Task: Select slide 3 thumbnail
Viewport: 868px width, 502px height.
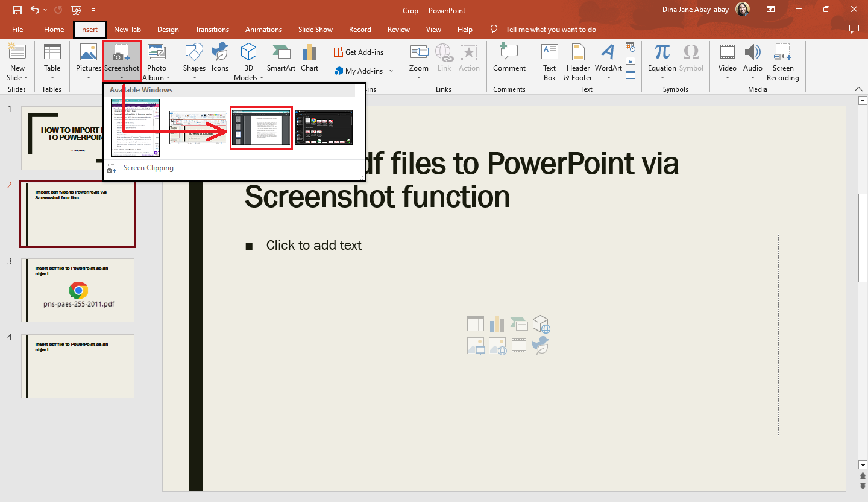Action: tap(78, 290)
